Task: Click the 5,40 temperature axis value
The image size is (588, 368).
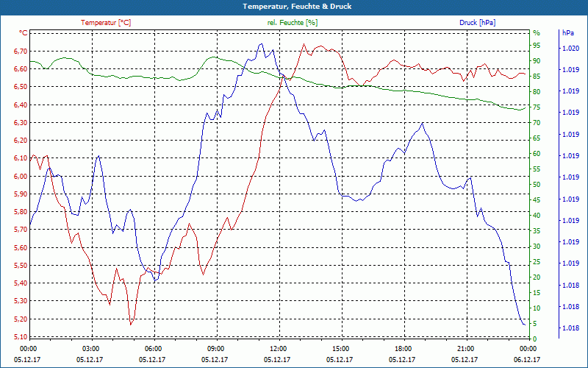Action: point(21,283)
